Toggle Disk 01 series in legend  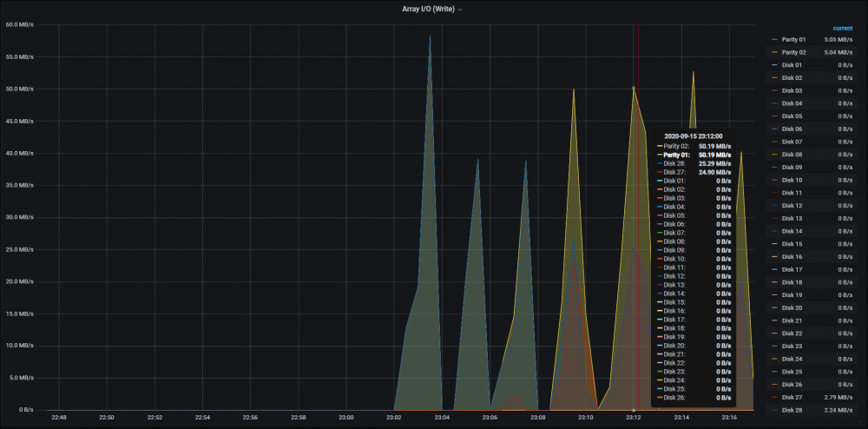(x=792, y=65)
